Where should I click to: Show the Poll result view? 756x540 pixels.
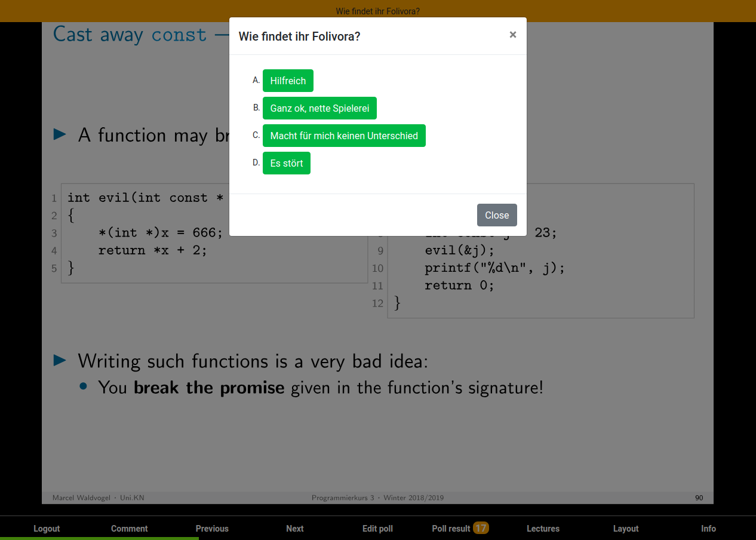451,528
